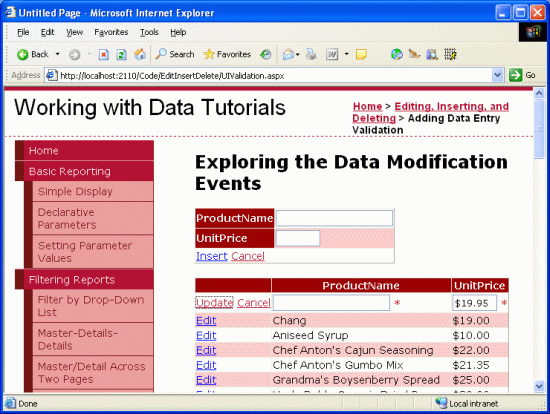The height and width of the screenshot is (414, 550).
Task: Edit the Chang row
Action: (206, 321)
